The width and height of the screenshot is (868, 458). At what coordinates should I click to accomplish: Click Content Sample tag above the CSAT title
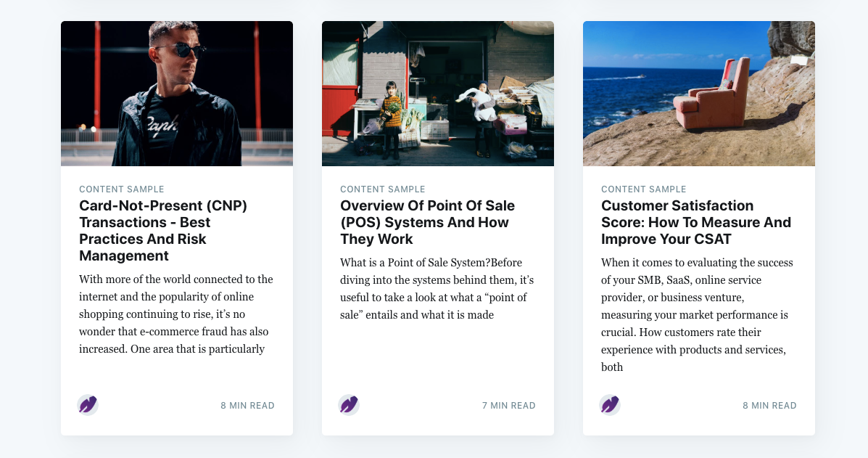[x=643, y=189]
